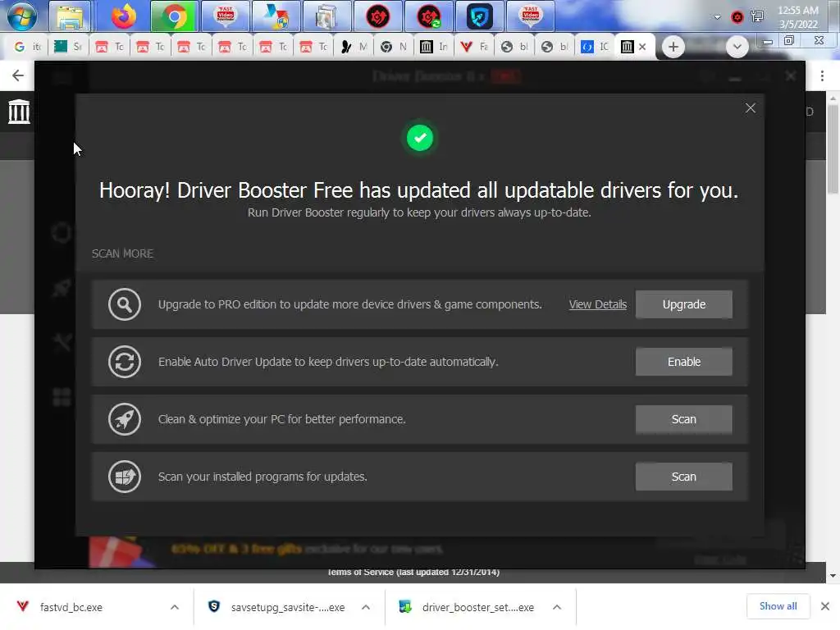Open Chrome's three-dot menu
The width and height of the screenshot is (840, 630).
(822, 76)
